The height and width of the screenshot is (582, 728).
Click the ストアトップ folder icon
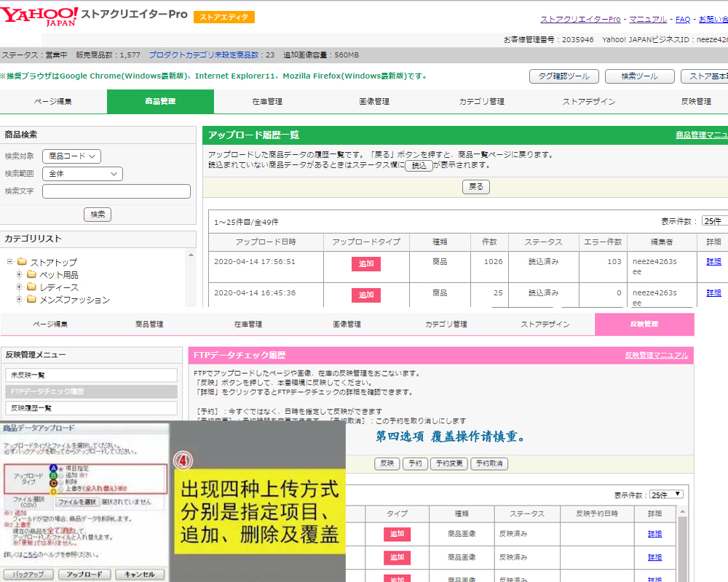(x=22, y=263)
